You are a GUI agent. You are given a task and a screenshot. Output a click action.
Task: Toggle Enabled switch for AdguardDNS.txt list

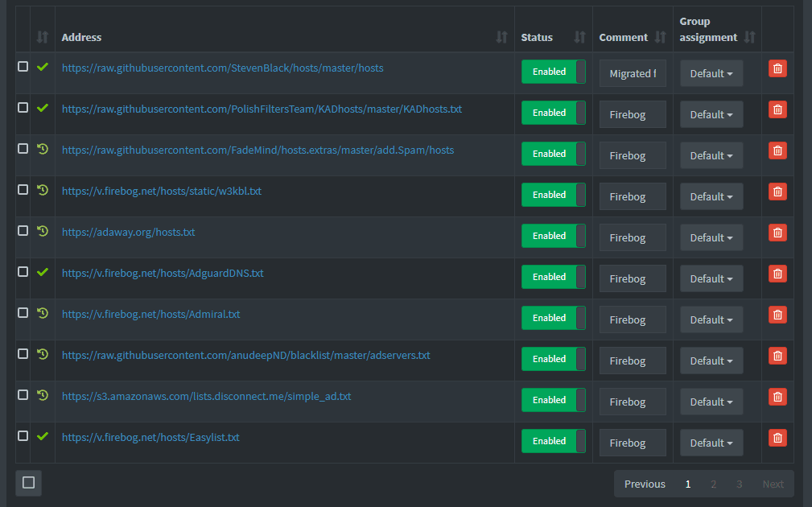coord(553,277)
